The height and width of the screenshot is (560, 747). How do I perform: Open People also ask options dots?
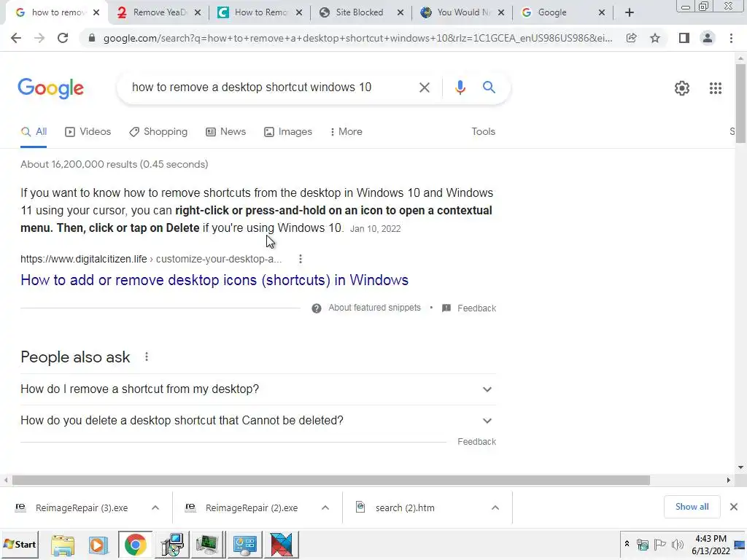click(147, 357)
